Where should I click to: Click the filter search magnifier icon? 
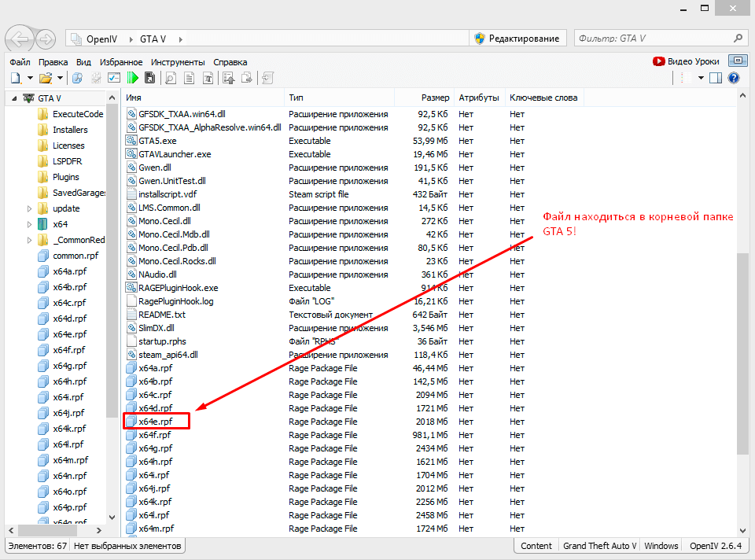[738, 38]
